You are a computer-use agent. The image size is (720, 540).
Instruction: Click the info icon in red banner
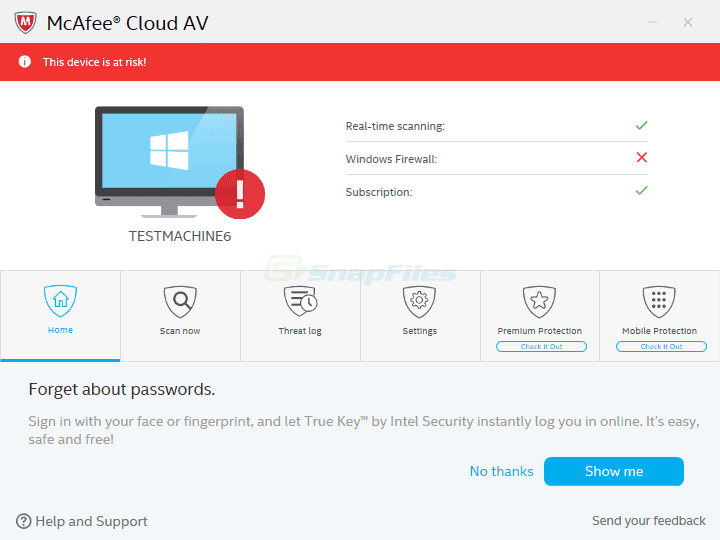pyautogui.click(x=25, y=62)
